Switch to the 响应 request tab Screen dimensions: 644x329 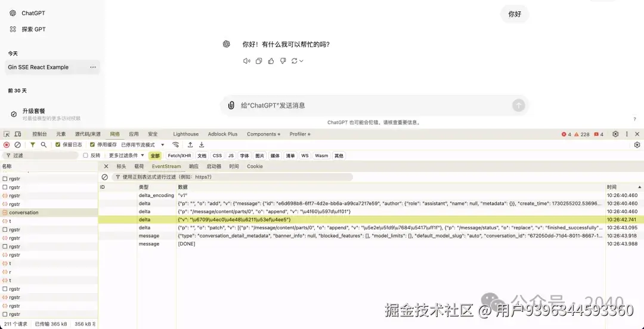(193, 166)
